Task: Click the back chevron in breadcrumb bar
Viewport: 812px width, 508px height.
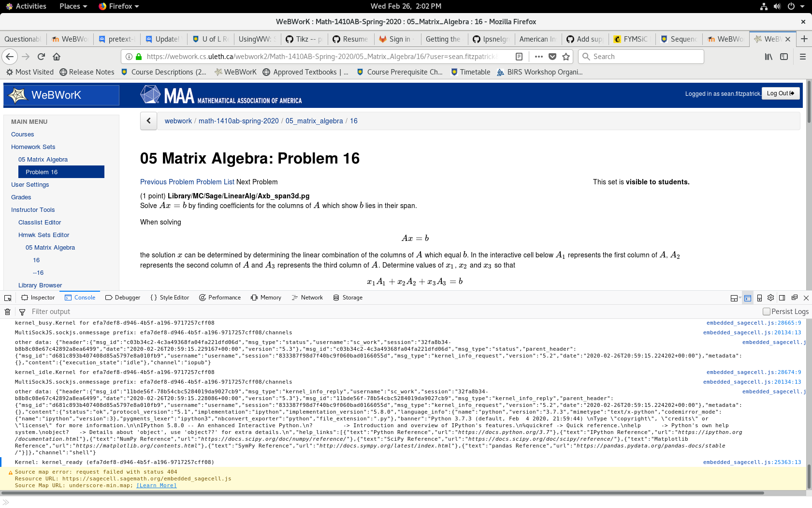Action: [x=149, y=121]
